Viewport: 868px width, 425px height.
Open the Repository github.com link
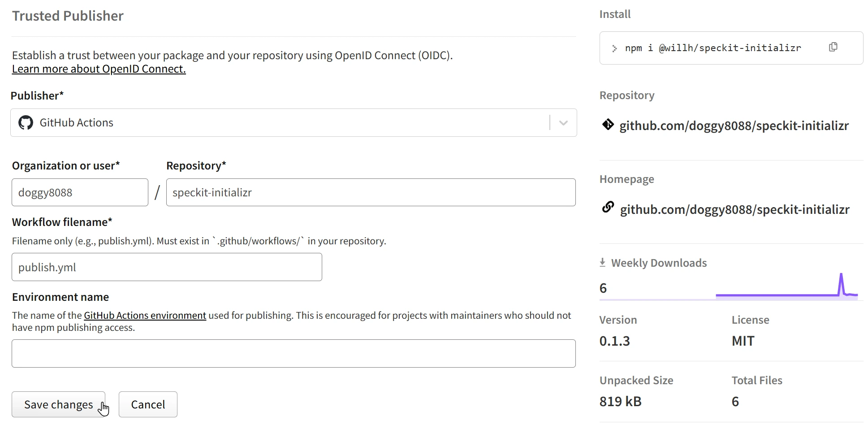click(x=734, y=126)
